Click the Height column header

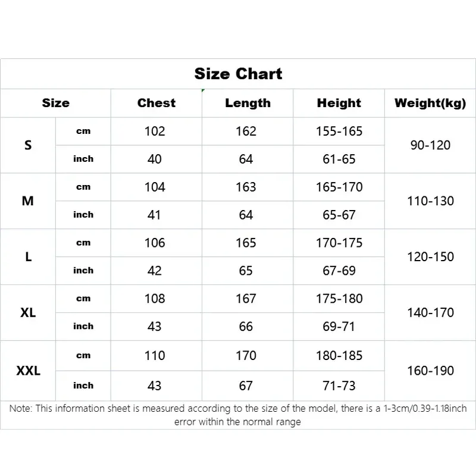pos(339,103)
